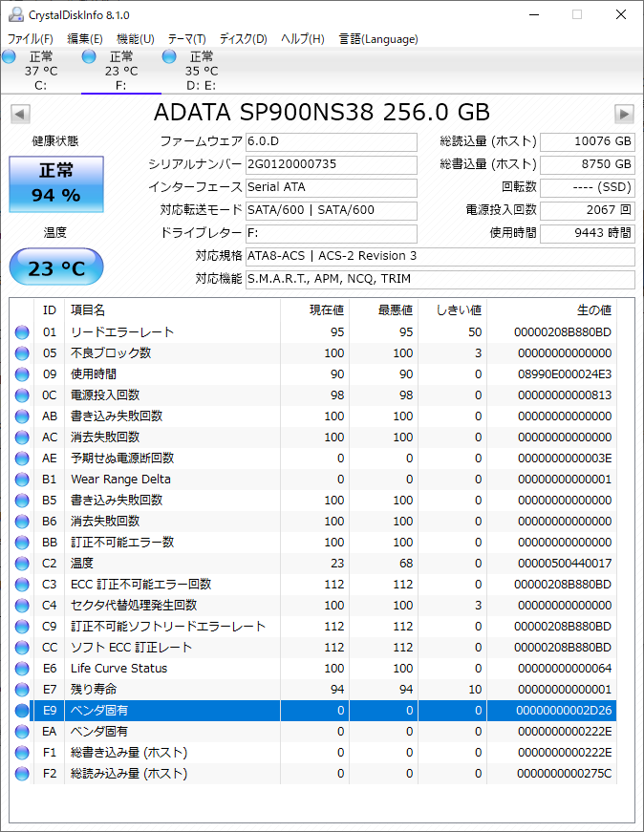The image size is (644, 832).
Task: Click total host writes value 8750 GB
Action: 588,164
